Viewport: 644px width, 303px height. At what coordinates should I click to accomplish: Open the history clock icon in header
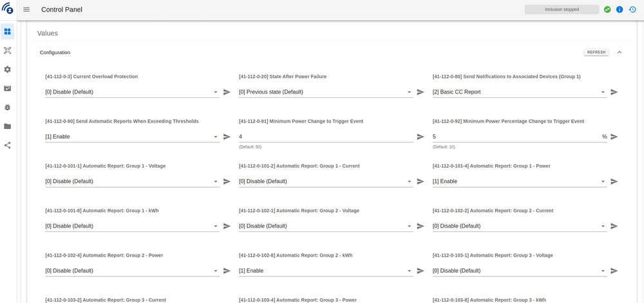632,10
